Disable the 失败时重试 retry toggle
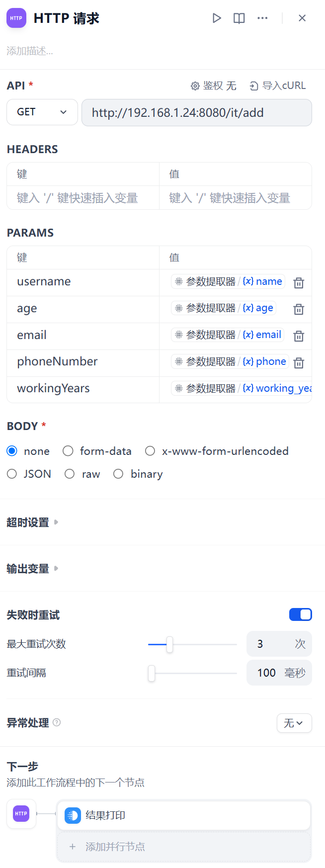Image resolution: width=325 pixels, height=868 pixels. (x=300, y=614)
